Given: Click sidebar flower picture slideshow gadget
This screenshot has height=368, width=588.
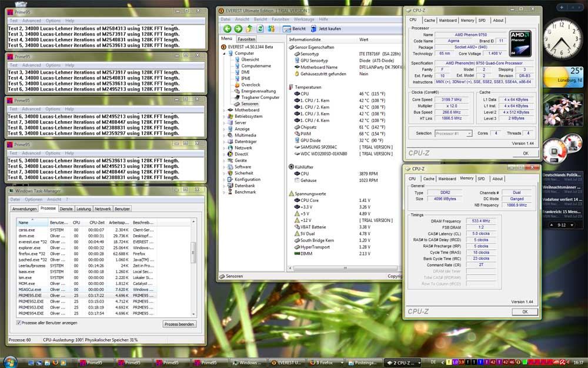Looking at the screenshot, I should (x=563, y=110).
